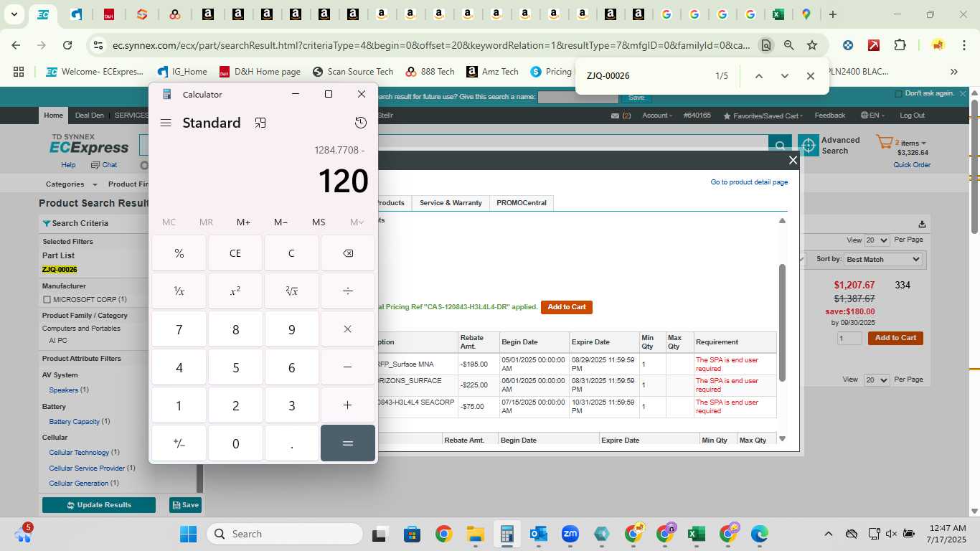Click the popup scroll down arrow
The image size is (980, 551).
(782, 439)
